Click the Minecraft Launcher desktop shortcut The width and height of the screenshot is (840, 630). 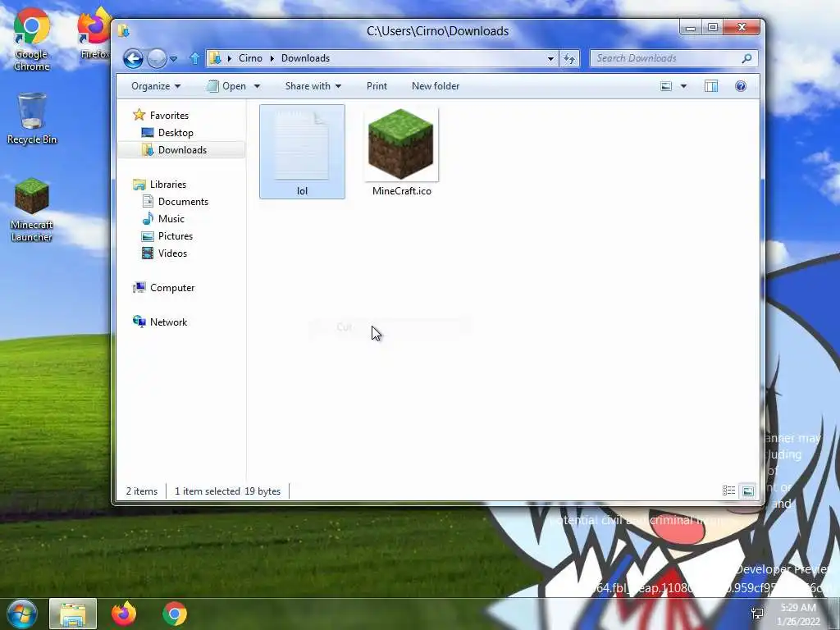click(32, 210)
